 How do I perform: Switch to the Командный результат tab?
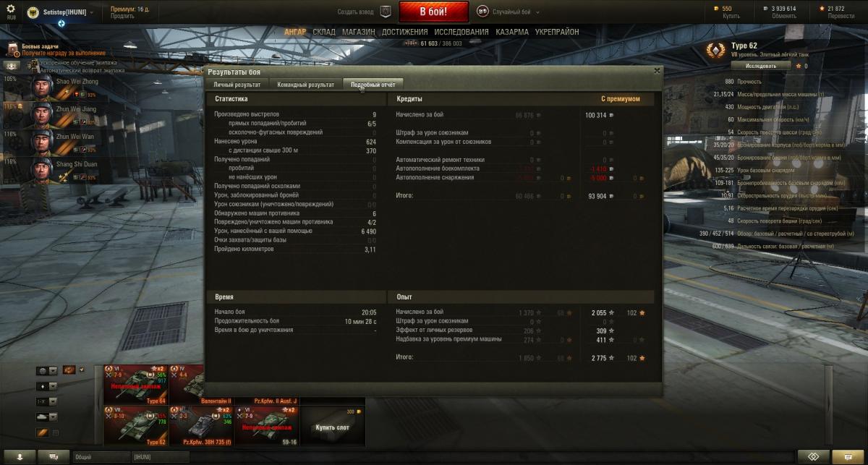(306, 85)
